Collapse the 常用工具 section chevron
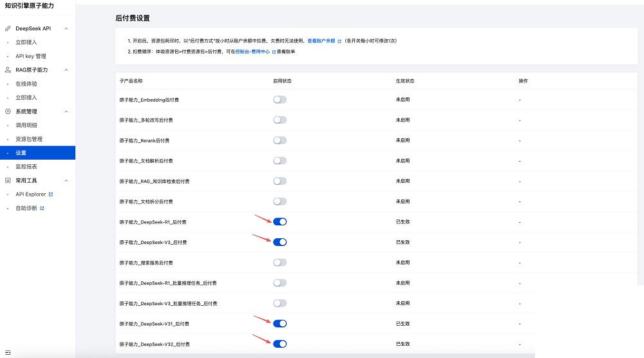The height and width of the screenshot is (358, 644). [x=66, y=180]
